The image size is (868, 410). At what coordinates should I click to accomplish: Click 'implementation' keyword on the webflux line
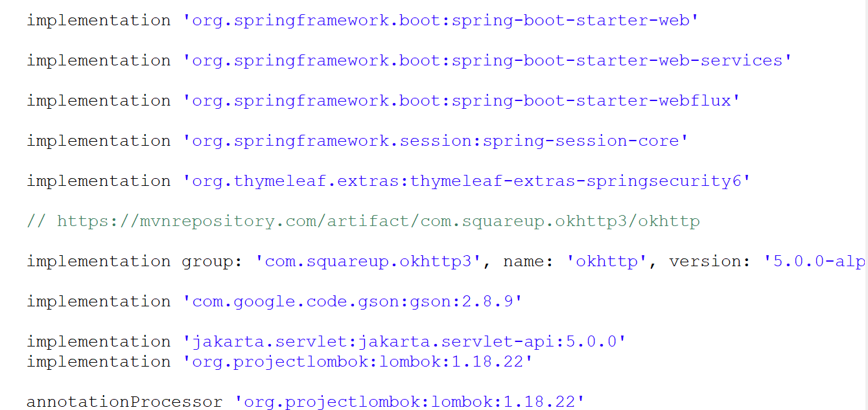(x=99, y=100)
